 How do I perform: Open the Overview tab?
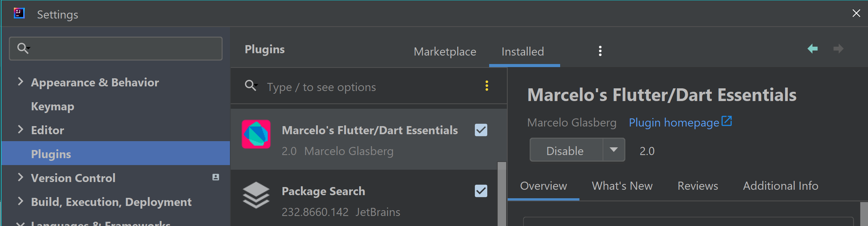coord(544,186)
